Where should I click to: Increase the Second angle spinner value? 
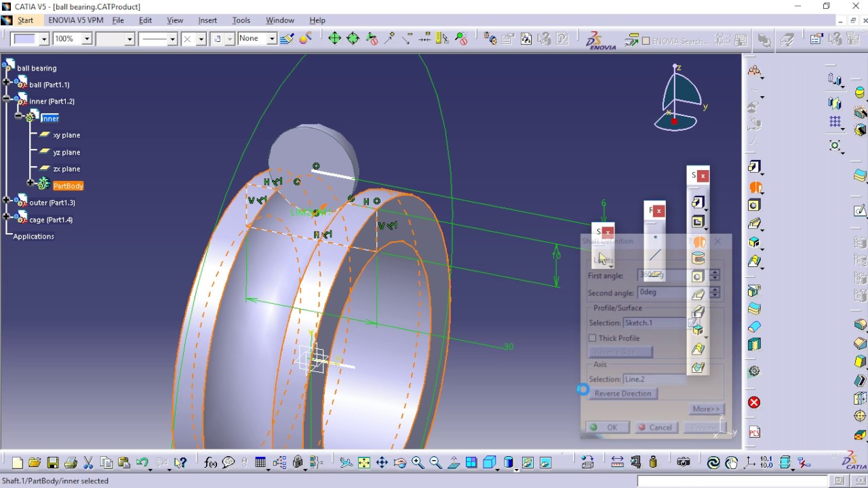[x=715, y=289]
